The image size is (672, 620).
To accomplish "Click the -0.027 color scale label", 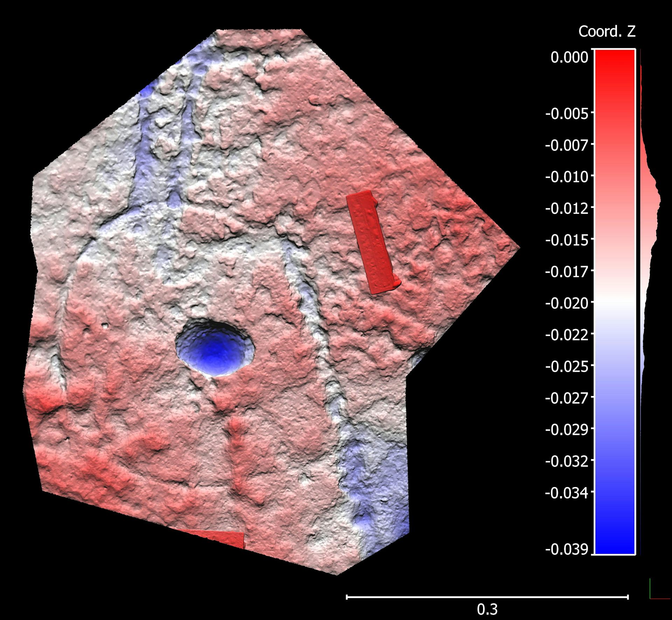I will pyautogui.click(x=567, y=398).
